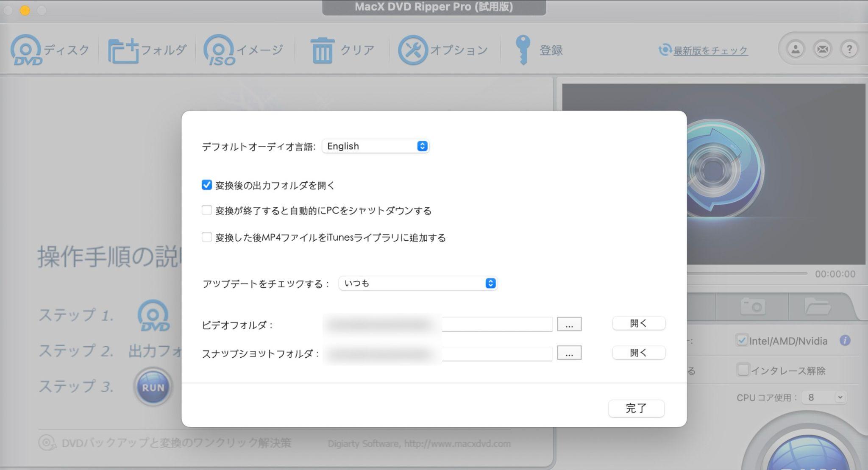Screen dimensions: 868x470
Task: Open the CPU コア使用 dropdown
Action: click(823, 398)
